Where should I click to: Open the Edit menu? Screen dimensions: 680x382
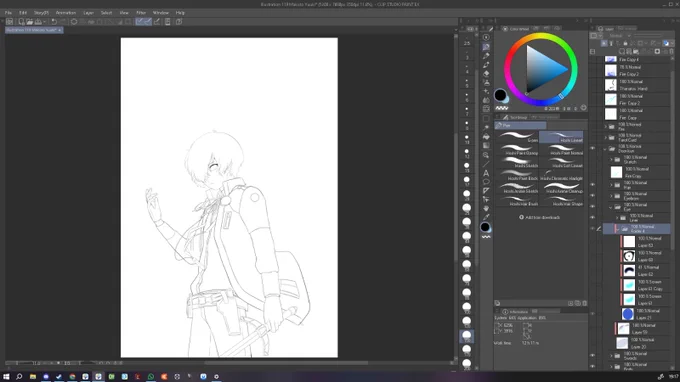23,13
